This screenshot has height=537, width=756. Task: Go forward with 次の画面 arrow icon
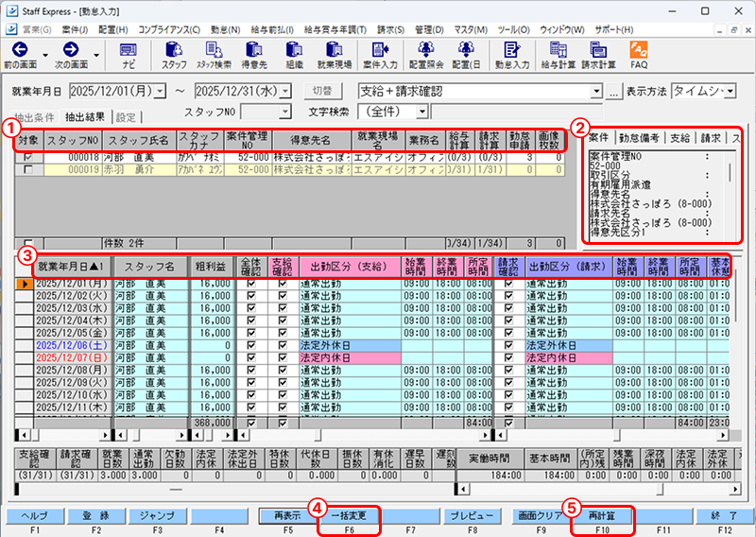pyautogui.click(x=71, y=49)
